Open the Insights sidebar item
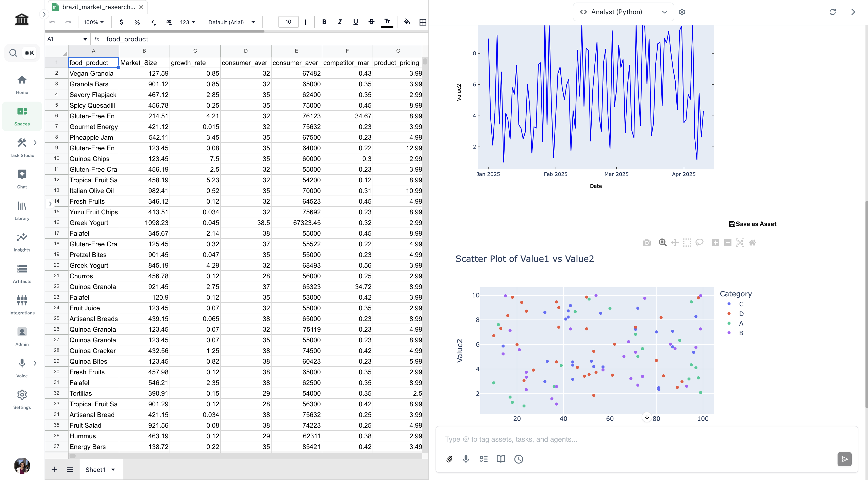This screenshot has width=868, height=480. [22, 242]
